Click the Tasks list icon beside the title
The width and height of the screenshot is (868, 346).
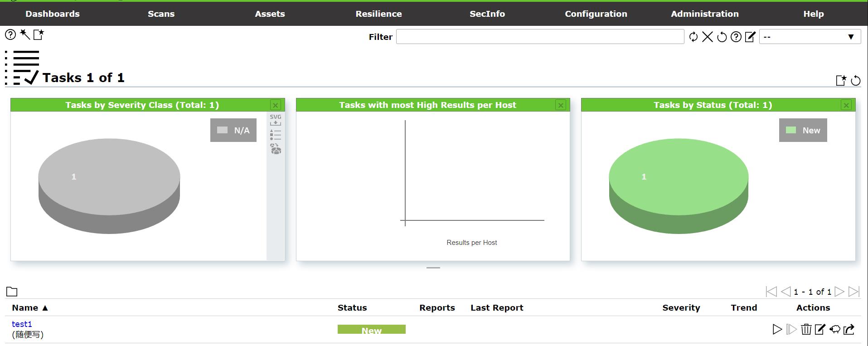(x=22, y=68)
